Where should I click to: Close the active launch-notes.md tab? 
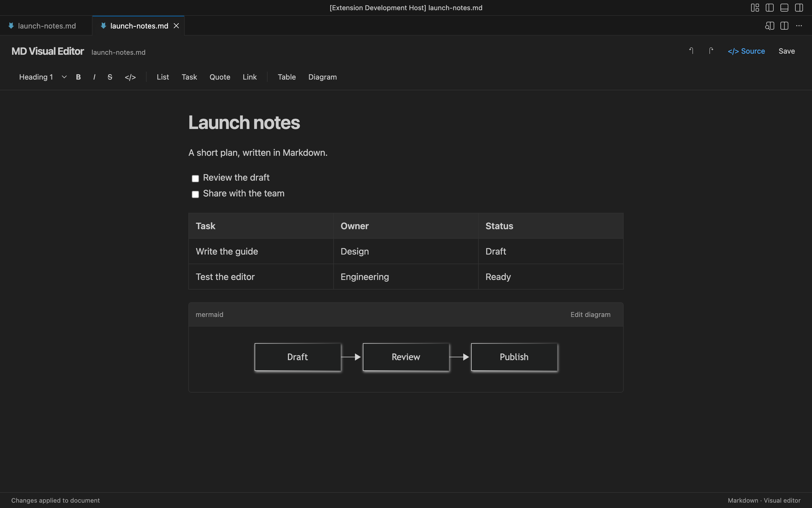[x=176, y=26]
